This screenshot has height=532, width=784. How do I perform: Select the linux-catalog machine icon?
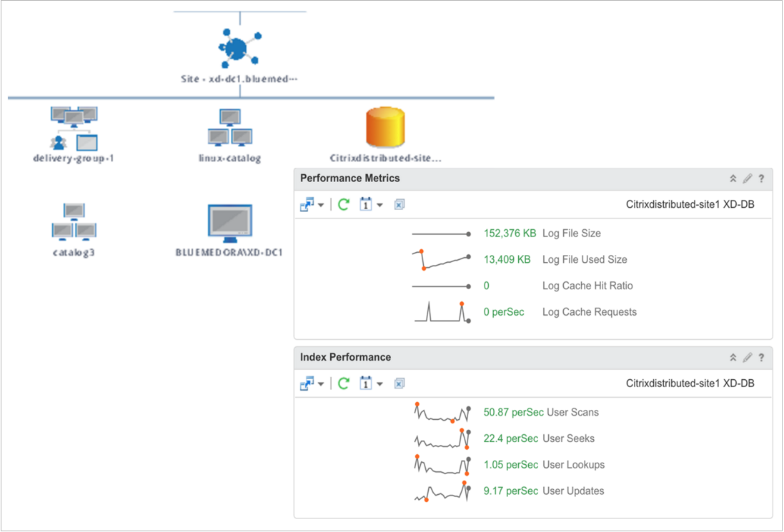[230, 128]
